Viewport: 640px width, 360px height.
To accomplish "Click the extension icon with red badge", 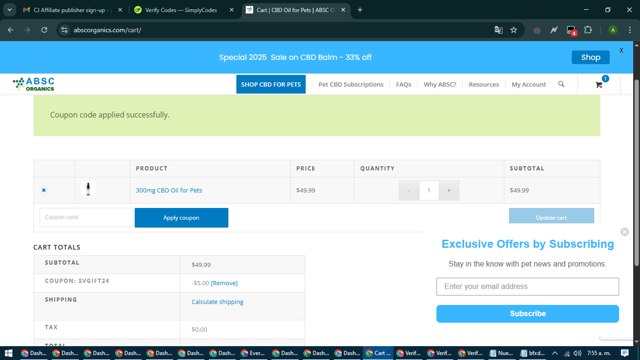I will (571, 30).
